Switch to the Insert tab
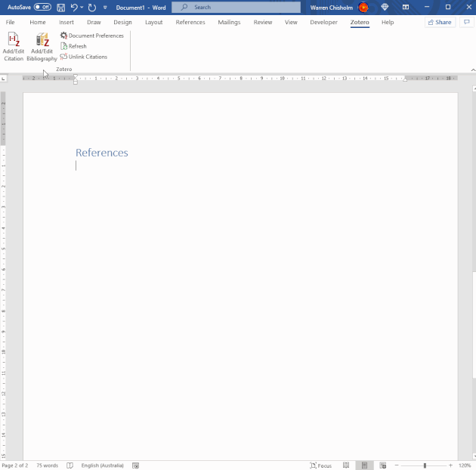This screenshot has height=470, width=476. (x=66, y=22)
